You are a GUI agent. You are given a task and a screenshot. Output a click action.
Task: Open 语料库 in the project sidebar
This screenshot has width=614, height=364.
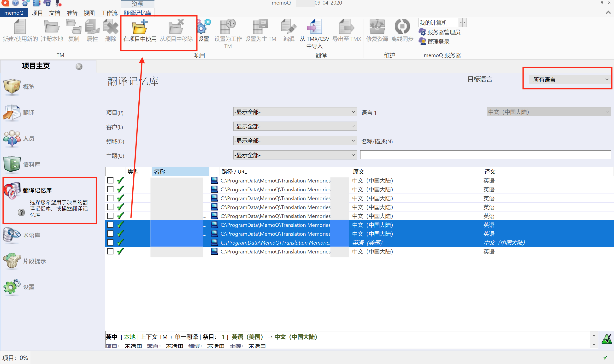click(22, 164)
